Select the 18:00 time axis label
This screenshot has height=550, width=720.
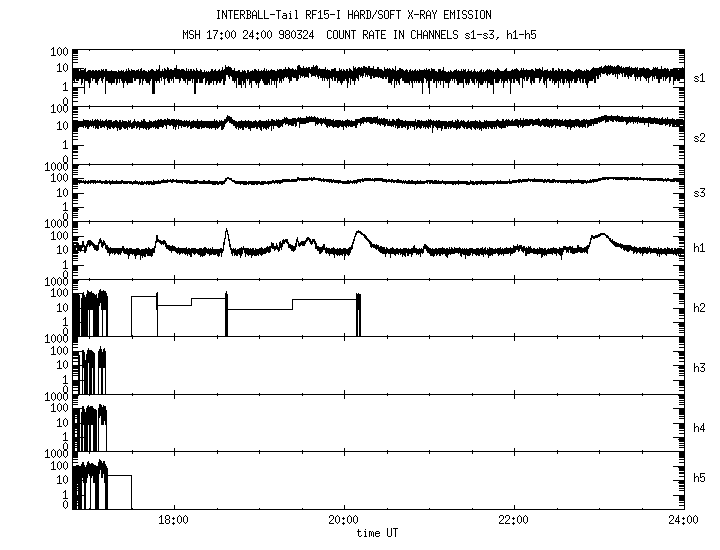click(174, 521)
